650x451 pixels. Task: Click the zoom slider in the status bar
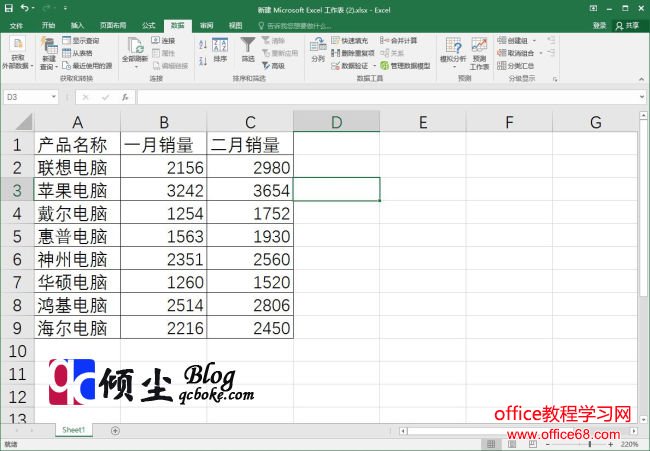tap(579, 444)
